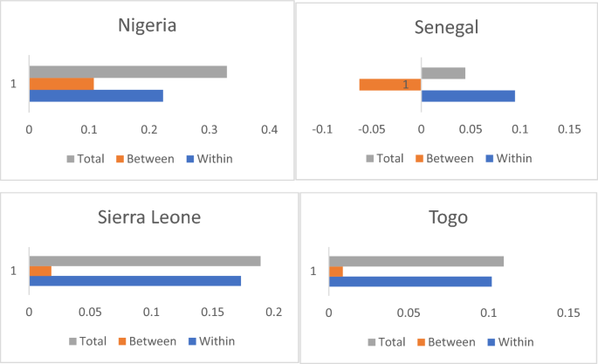The height and width of the screenshot is (364, 598).
Task: Click the gray Total legend swatch under Nigeria
Action: click(72, 159)
